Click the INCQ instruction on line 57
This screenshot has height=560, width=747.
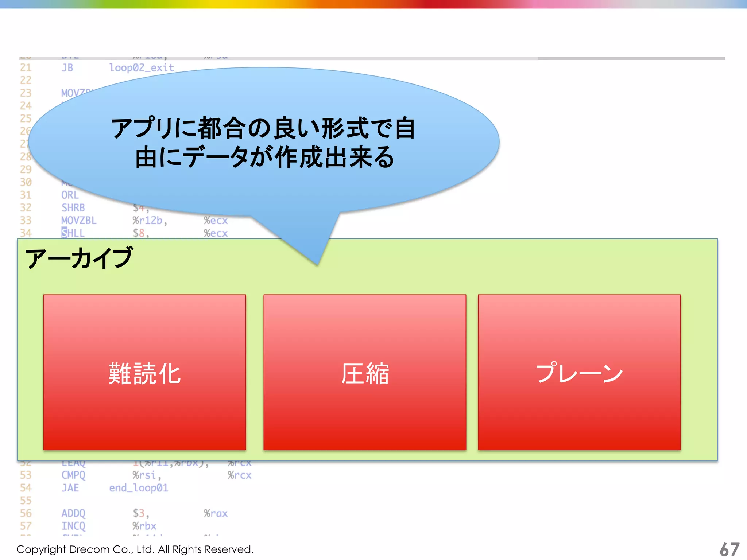click(x=73, y=526)
